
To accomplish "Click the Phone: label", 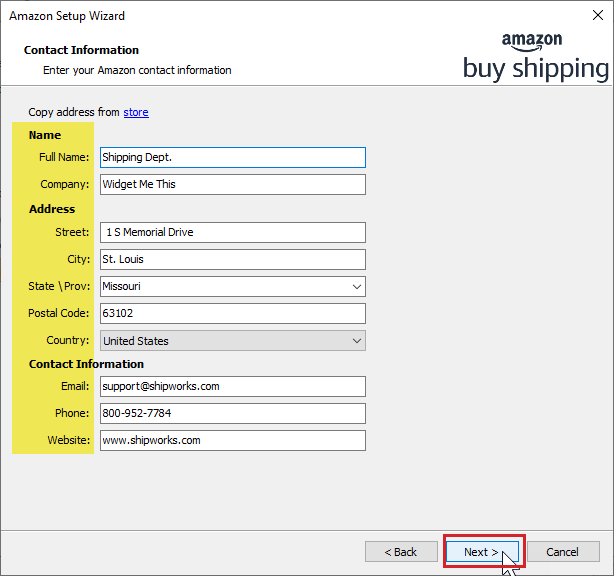I will tap(72, 413).
